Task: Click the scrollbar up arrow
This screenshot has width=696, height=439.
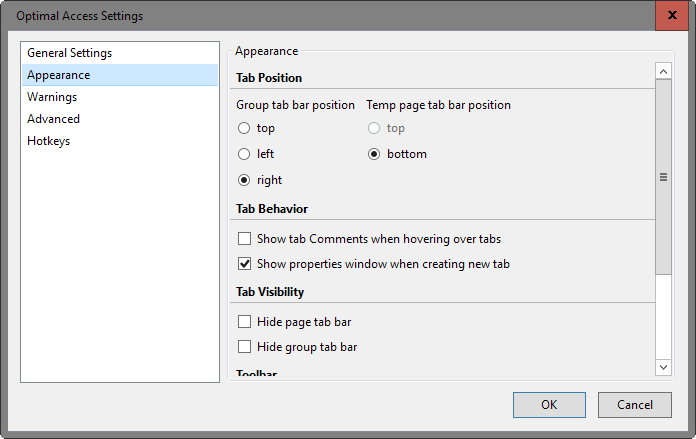Action: [663, 71]
